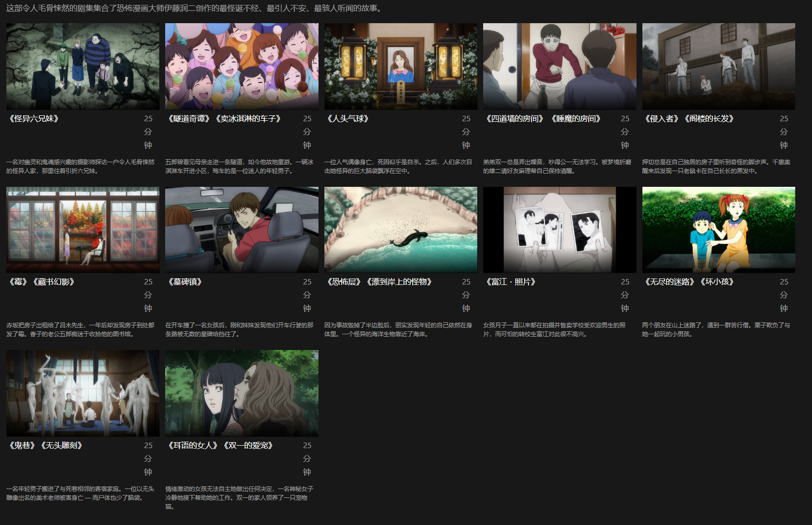
Task: Click the 25 分钟 duration beside 《怪异六兄妹》
Action: [148, 132]
